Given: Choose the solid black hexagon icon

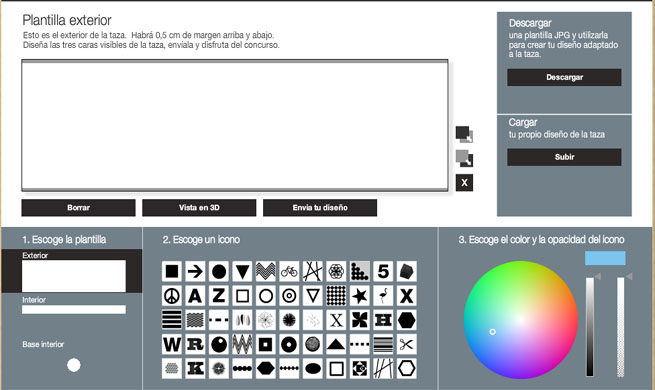Looking at the screenshot, I should 406,320.
